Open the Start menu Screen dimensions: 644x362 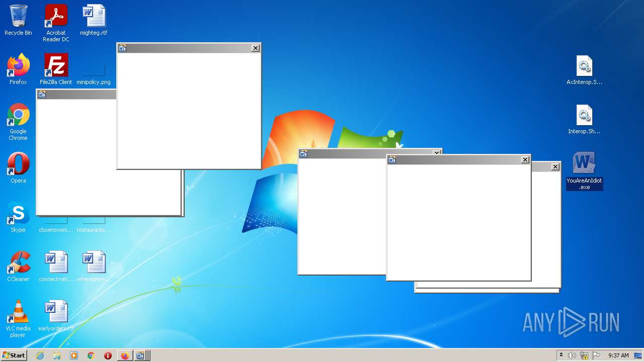tap(14, 355)
